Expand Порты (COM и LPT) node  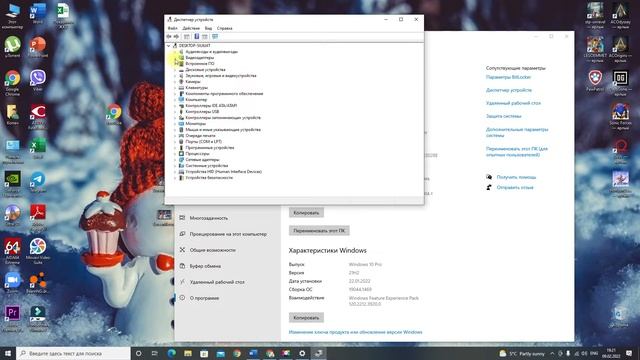coord(175,142)
